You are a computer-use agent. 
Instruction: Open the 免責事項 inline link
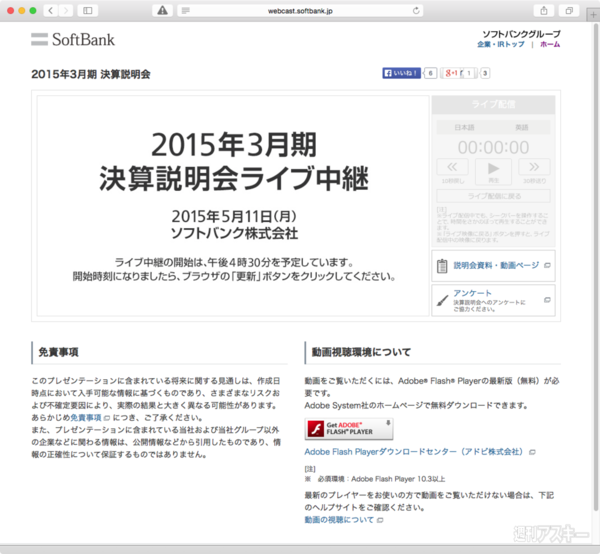pos(86,417)
